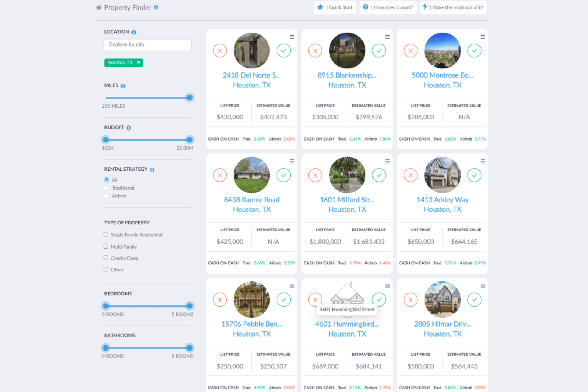This screenshot has width=588, height=392.
Task: Click How does it work
Action: pyautogui.click(x=388, y=7)
